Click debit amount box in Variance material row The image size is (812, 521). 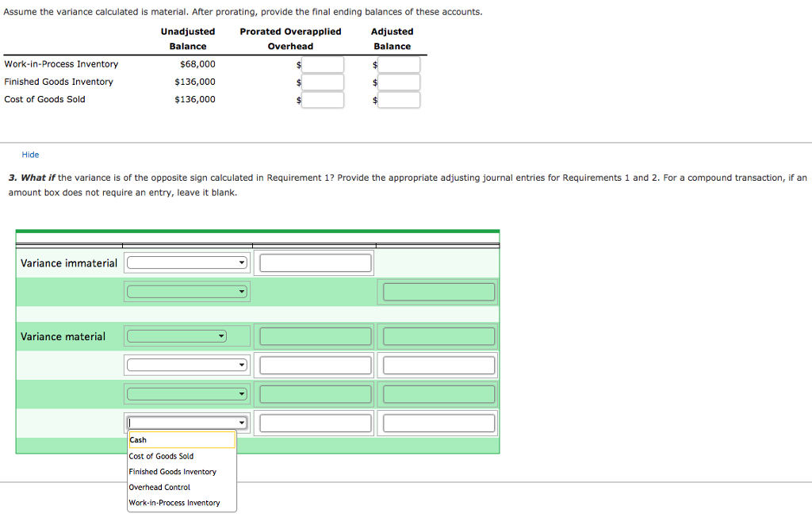click(x=316, y=336)
